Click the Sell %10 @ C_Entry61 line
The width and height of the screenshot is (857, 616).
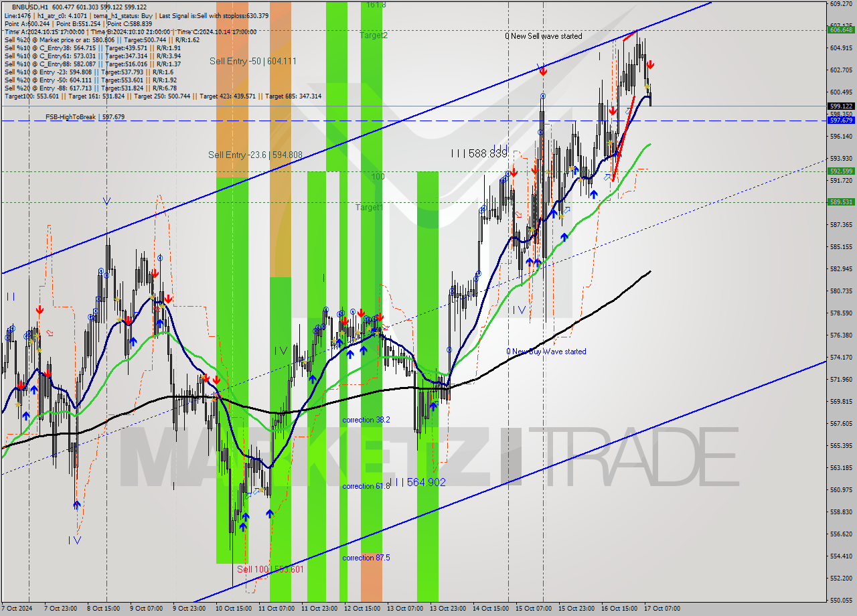tap(92, 56)
